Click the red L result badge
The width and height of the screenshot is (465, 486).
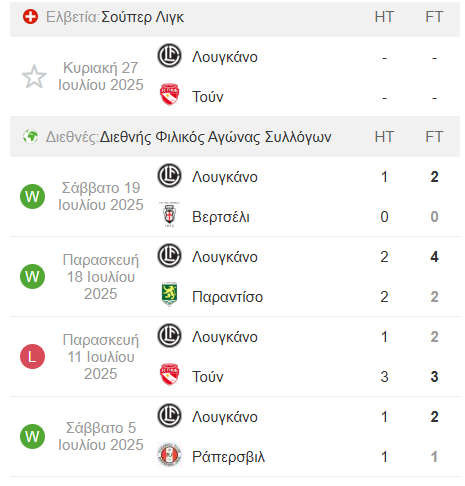click(x=32, y=356)
